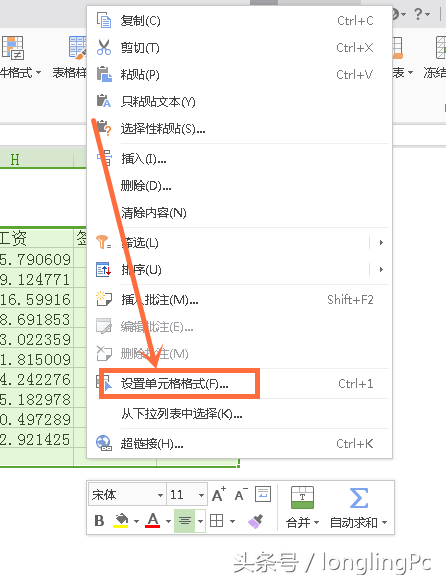Choose 删除(D)... menu item

(x=239, y=185)
